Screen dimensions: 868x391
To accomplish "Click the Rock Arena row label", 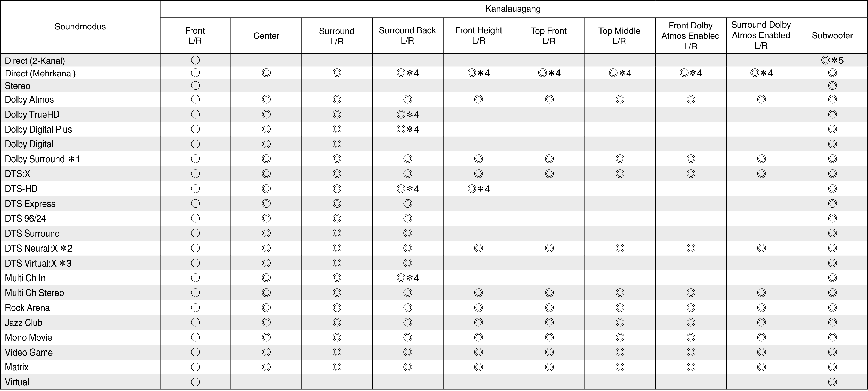I will 27,308.
